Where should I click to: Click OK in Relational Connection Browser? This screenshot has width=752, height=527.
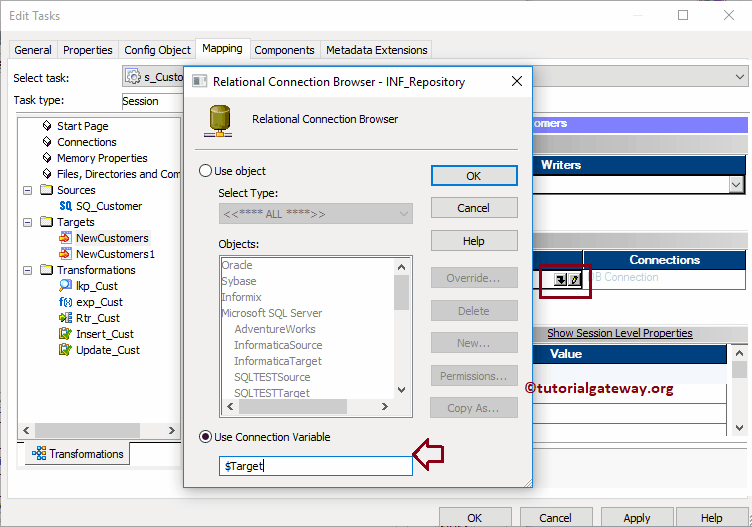coord(474,176)
